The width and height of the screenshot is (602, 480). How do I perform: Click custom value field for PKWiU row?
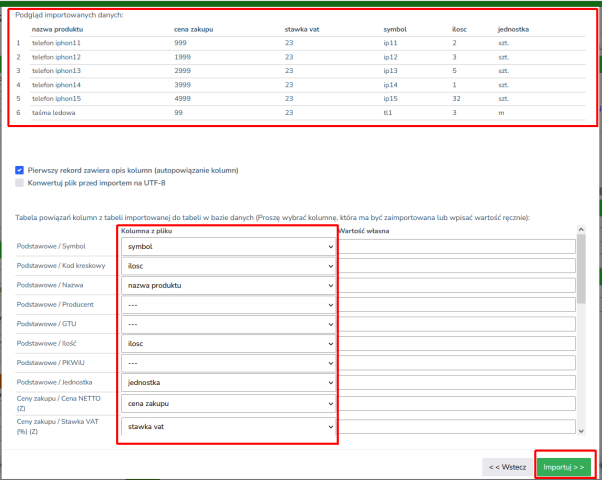pos(456,363)
